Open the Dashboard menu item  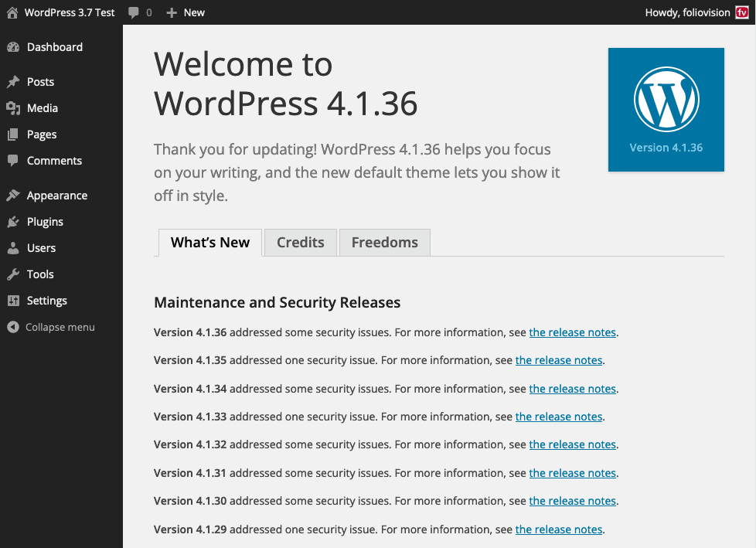[x=61, y=47]
